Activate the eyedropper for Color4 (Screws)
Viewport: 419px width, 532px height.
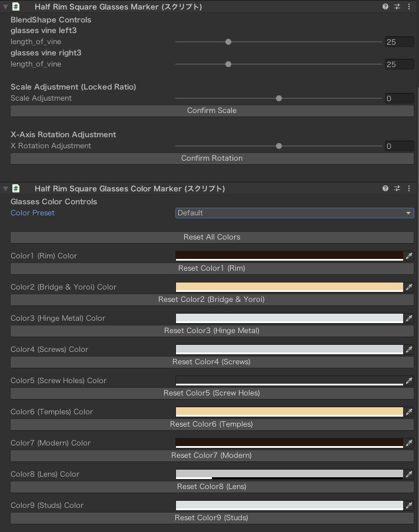(409, 350)
